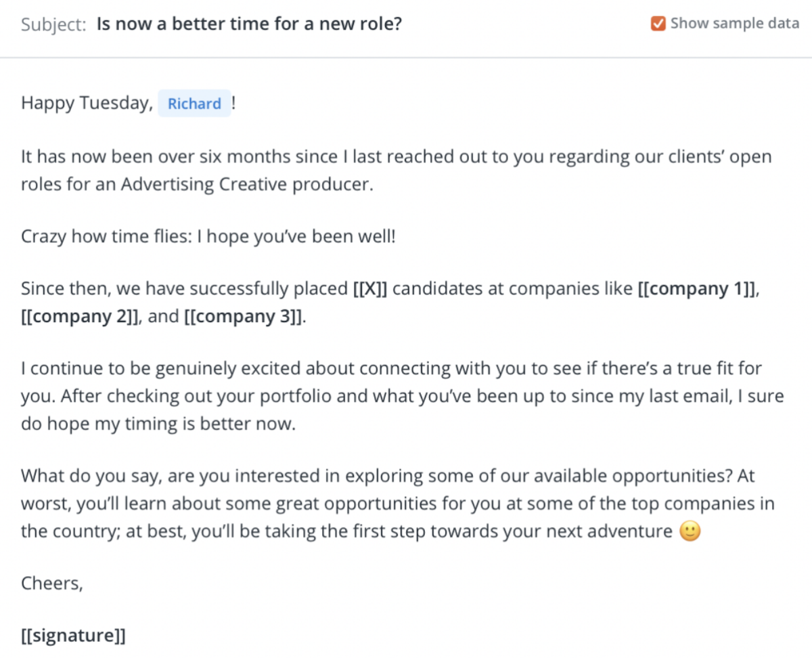Viewport: 812px width, 658px height.
Task: Click the opening paragraph about six months
Action: click(x=271, y=156)
